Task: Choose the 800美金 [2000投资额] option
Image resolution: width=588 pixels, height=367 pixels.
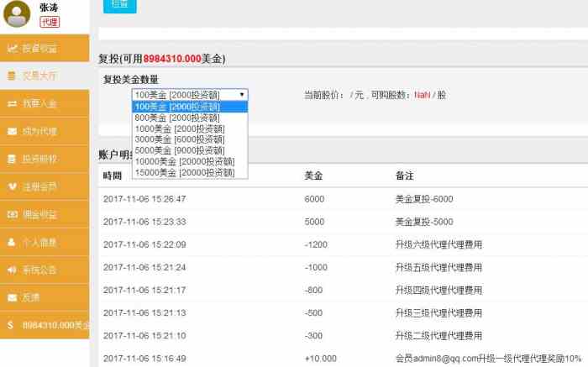Action: (x=176, y=118)
